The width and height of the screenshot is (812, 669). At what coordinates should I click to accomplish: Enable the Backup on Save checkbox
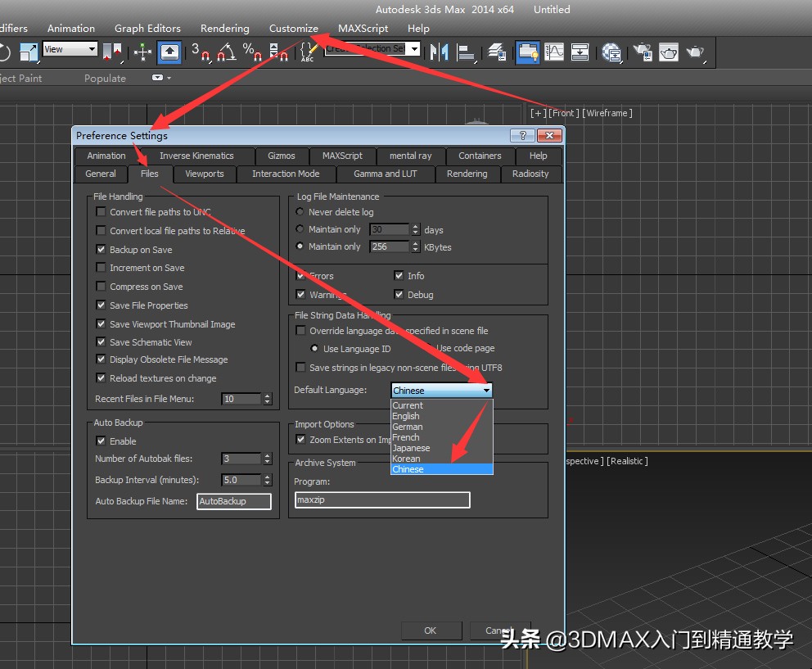[x=101, y=249]
